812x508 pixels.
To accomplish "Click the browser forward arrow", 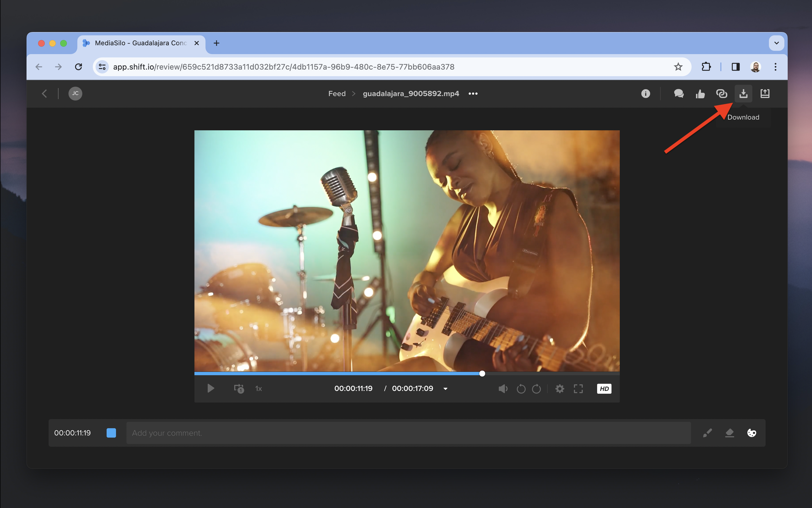I will 59,67.
